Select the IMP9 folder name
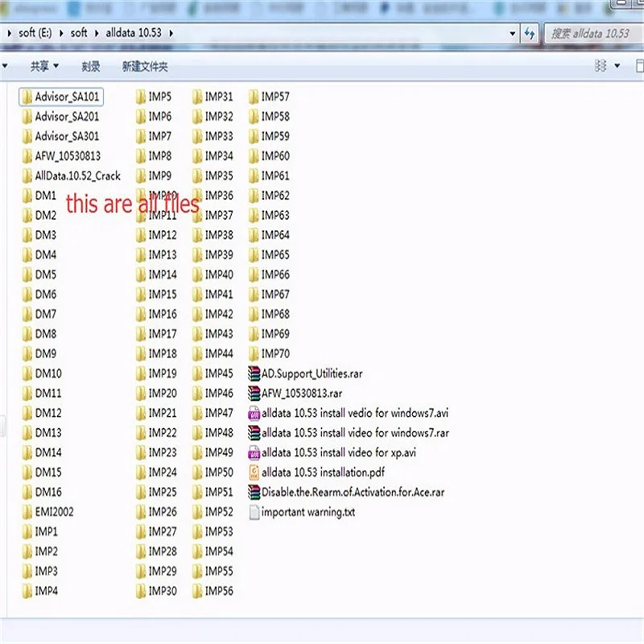Viewport: 644px width, 644px height. pos(159,175)
